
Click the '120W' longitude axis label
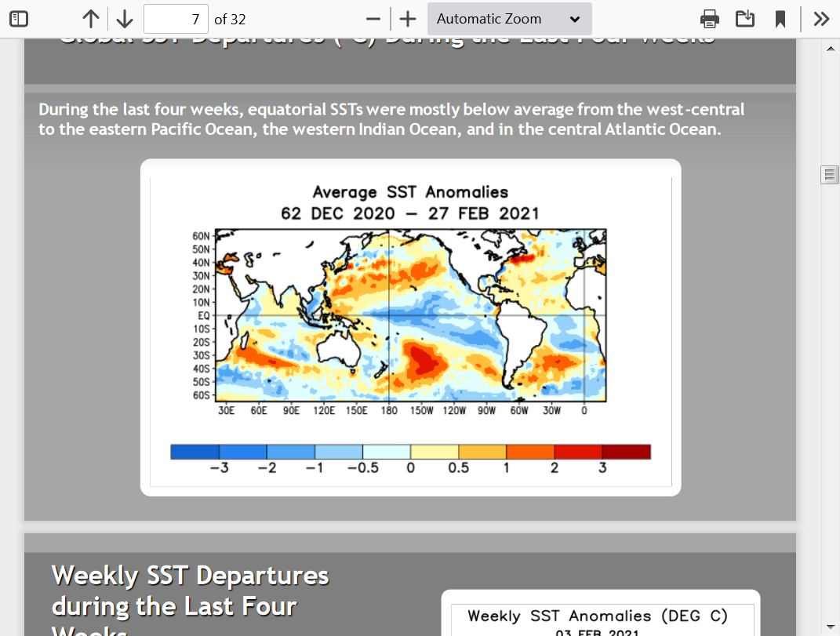pos(454,410)
